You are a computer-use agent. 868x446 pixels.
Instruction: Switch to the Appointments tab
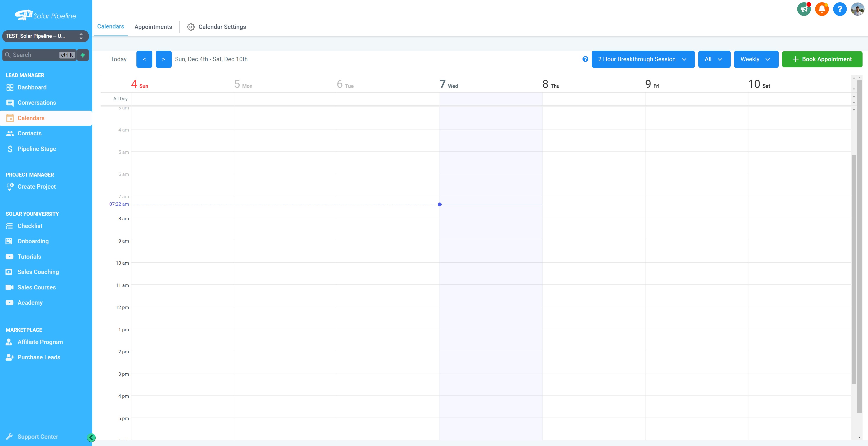coord(153,27)
